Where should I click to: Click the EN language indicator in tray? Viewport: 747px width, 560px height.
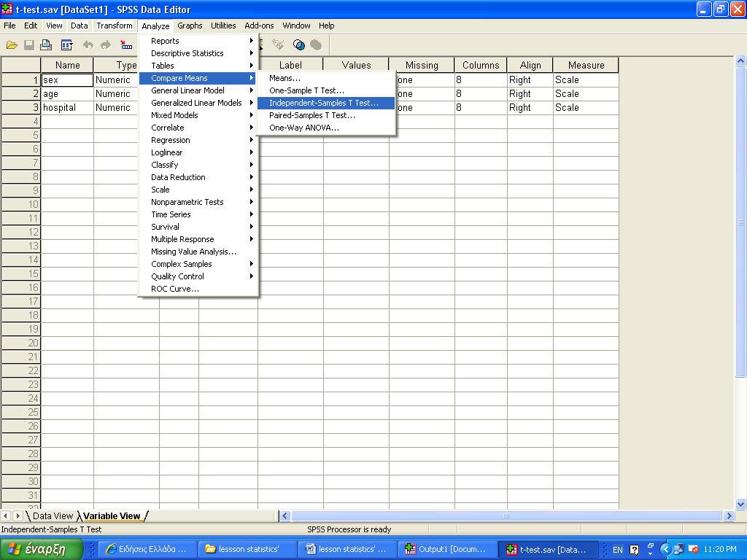[x=617, y=550]
